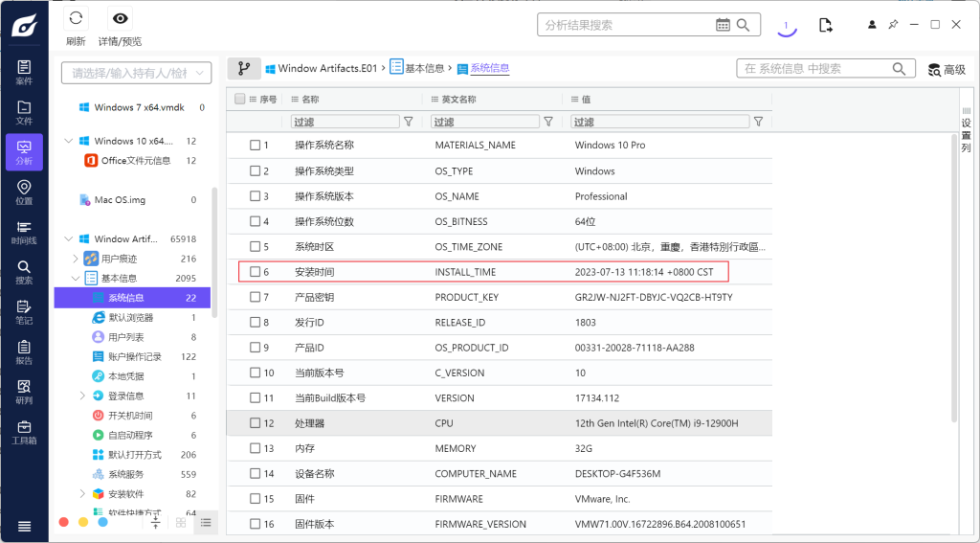Check the checkbox for row 6 安装时间

pos(256,272)
